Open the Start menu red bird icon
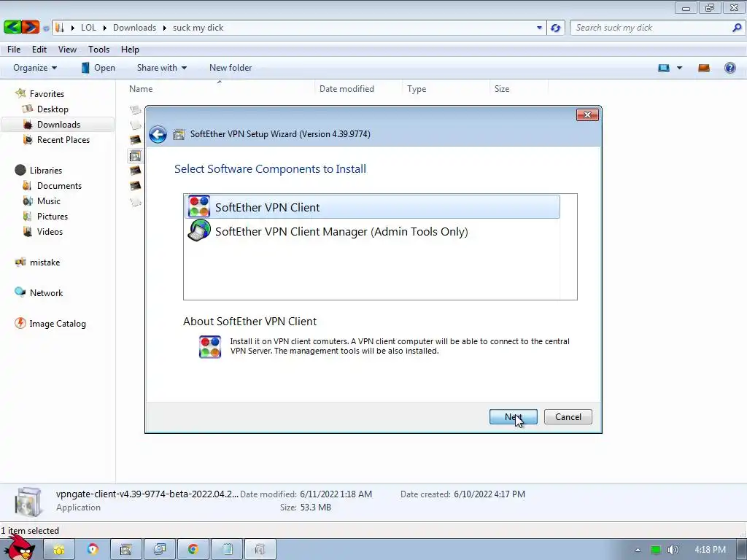Image resolution: width=747 pixels, height=560 pixels. [x=19, y=548]
